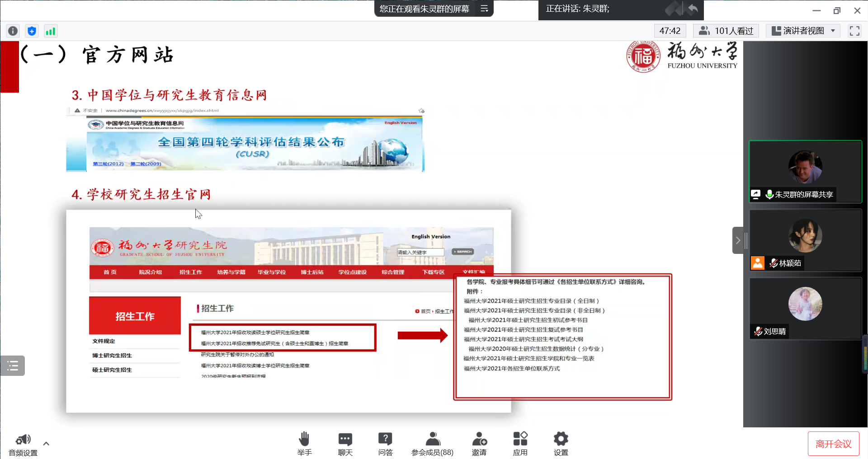
Task: Click muted mic icon next to 刘思晴
Action: coord(758,331)
